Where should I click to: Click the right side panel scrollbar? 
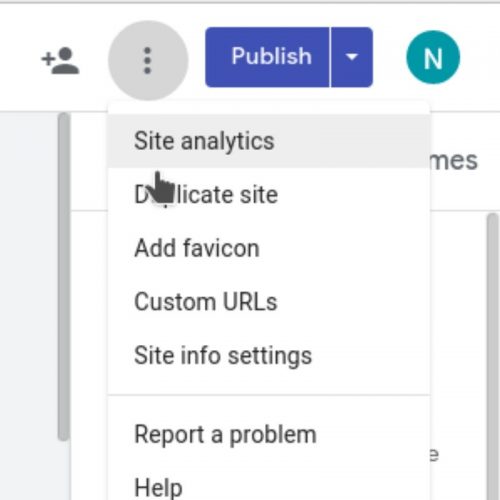493,357
